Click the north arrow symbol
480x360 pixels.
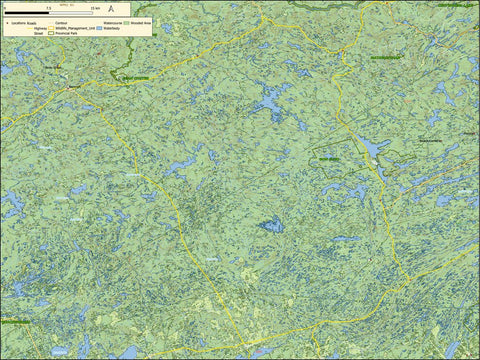(x=111, y=9)
